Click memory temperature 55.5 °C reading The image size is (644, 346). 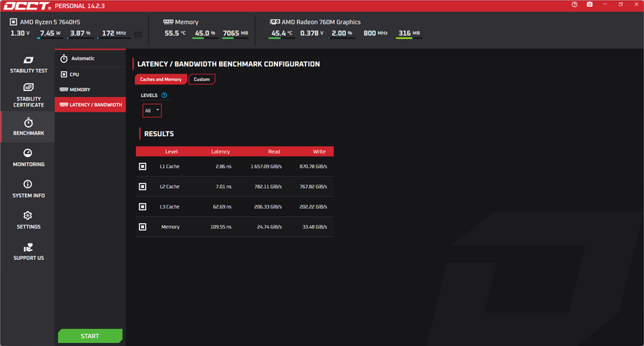tap(175, 33)
